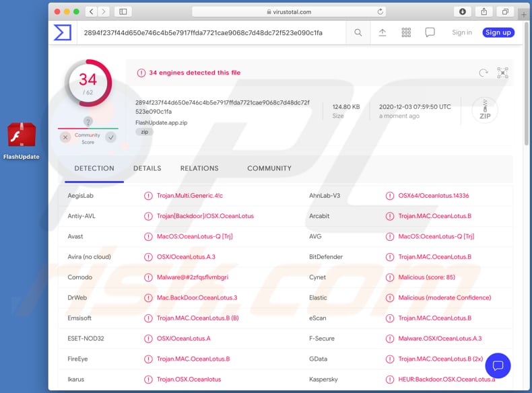Select the FlashUpdate desktop icon
This screenshot has height=393, width=532.
(22, 141)
